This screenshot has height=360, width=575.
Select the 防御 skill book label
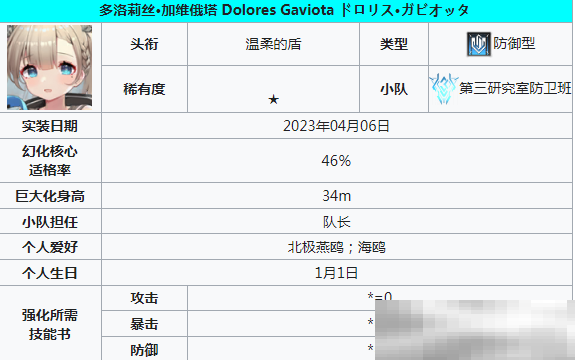(x=144, y=350)
